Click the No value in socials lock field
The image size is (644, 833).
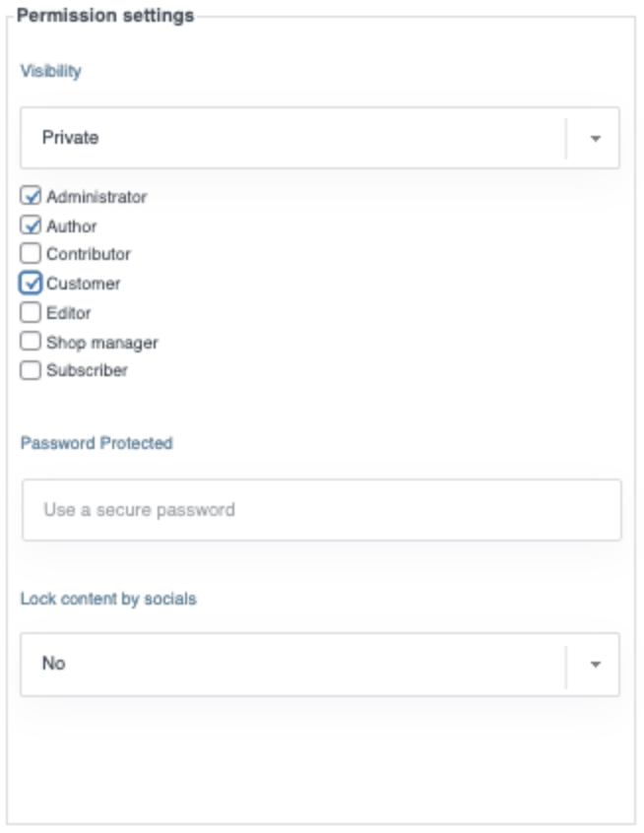pyautogui.click(x=54, y=664)
